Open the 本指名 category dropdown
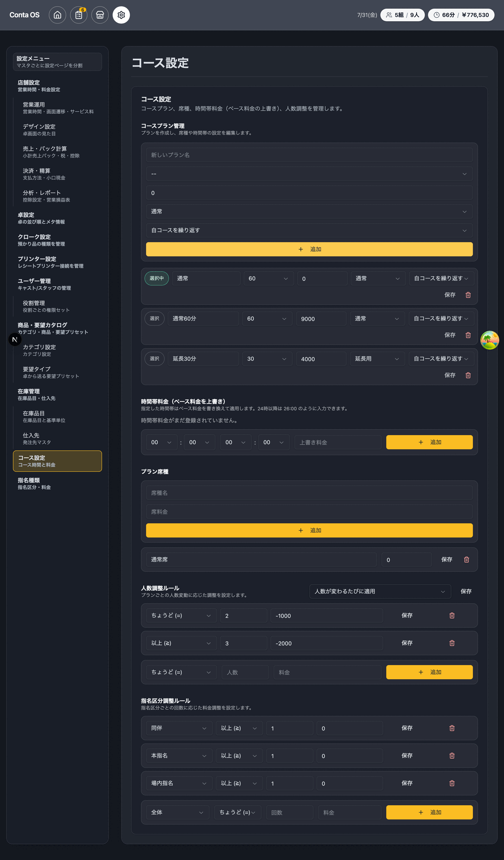This screenshot has width=504, height=860. 179,756
